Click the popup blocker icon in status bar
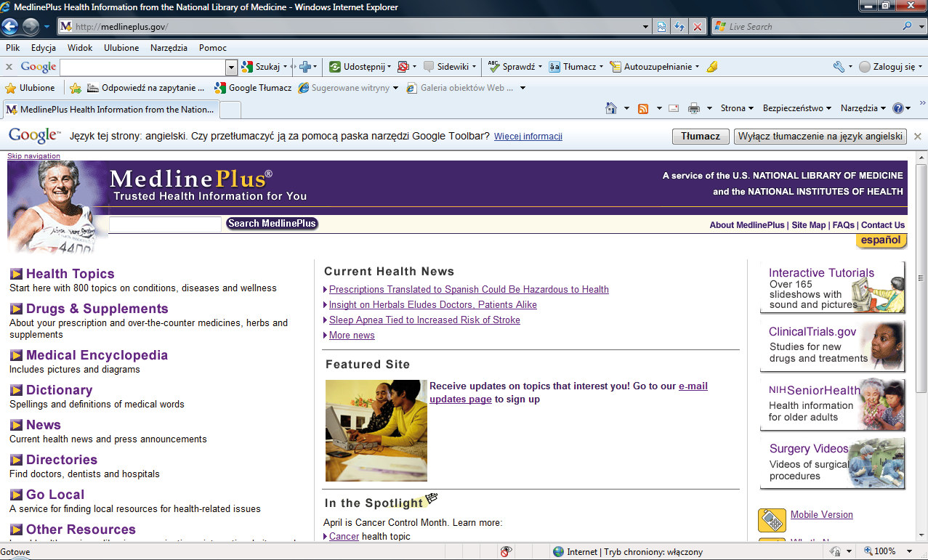 507,552
